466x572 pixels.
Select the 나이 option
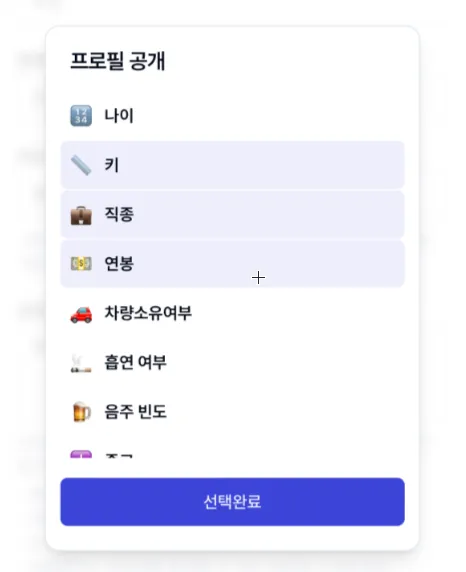232,116
